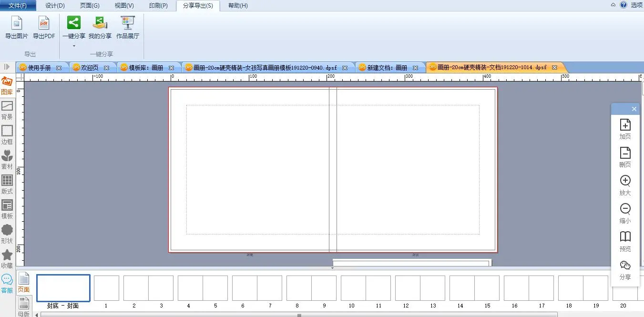
Task: Collapse the ribbon with the up chevron
Action: [x=613, y=4]
